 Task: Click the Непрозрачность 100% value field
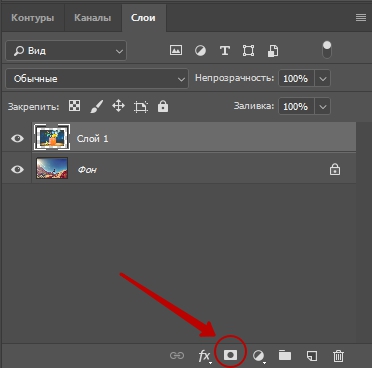[x=296, y=79]
